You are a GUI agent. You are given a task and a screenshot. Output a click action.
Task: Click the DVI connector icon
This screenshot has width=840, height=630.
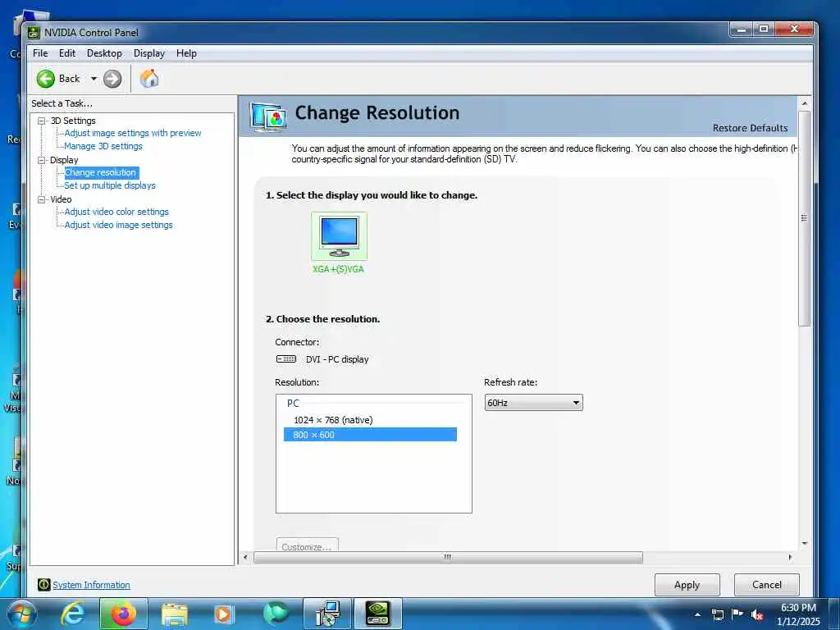pyautogui.click(x=286, y=359)
